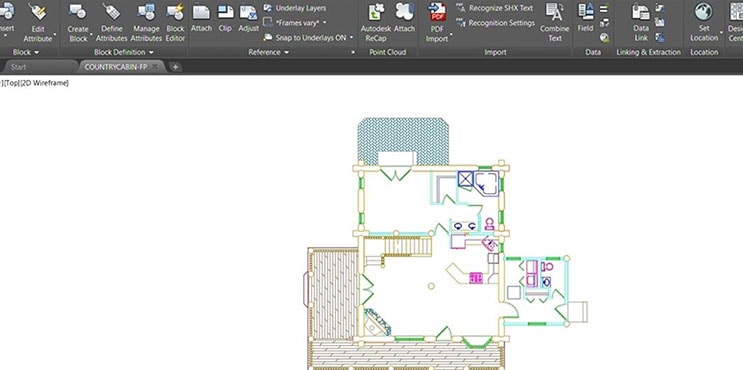743x370 pixels.
Task: Select the hatched patio at top of plan
Action: click(403, 135)
